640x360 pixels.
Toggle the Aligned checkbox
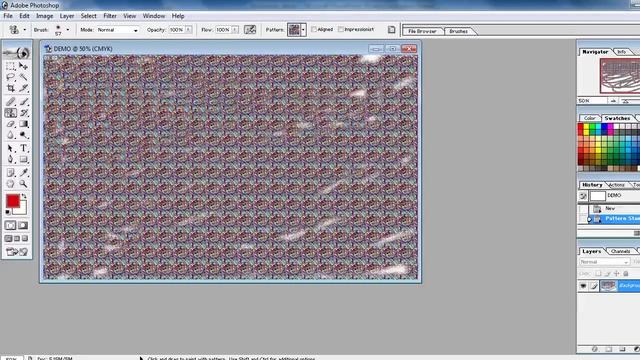[314, 29]
